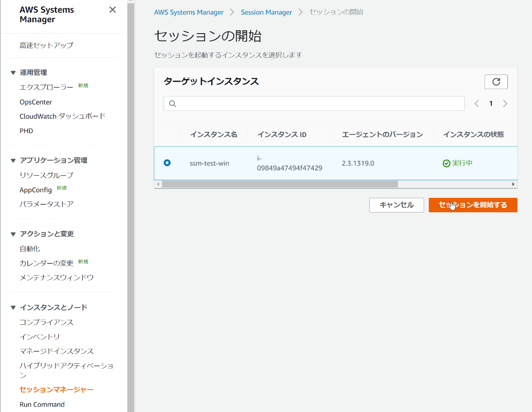Open AppConfig in sidebar
The image size is (532, 412).
pos(36,190)
